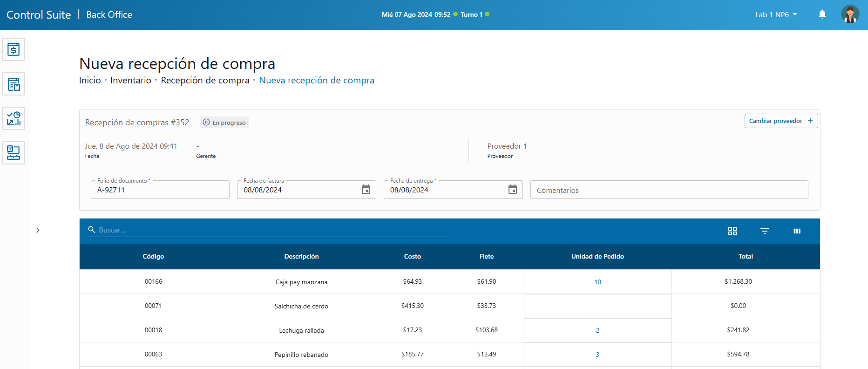The height and width of the screenshot is (369, 868).
Task: Navigate to Recepción de compra breadcrumb
Action: click(205, 80)
